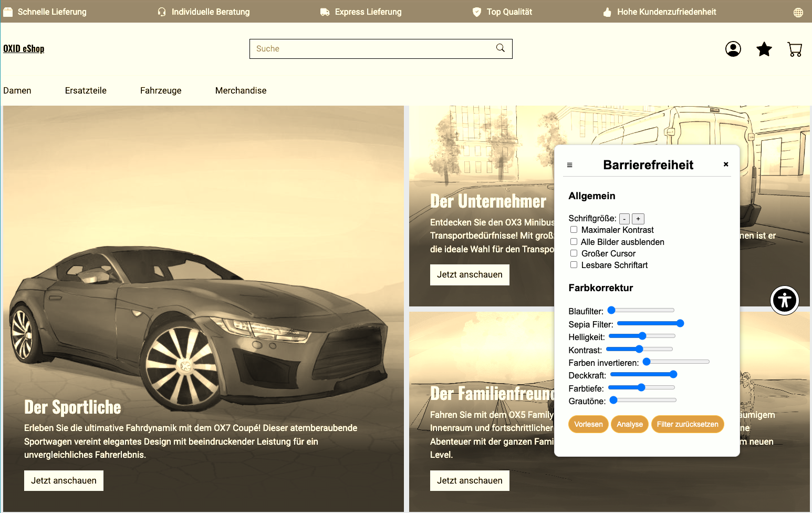This screenshot has width=812, height=513.
Task: Click the Schnelle Lieferung package icon
Action: coord(8,12)
